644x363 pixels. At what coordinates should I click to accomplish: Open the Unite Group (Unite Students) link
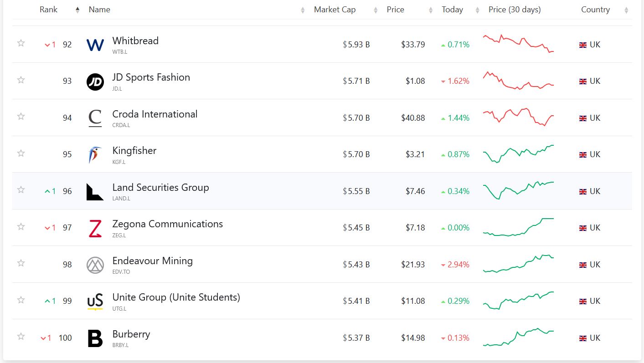176,297
